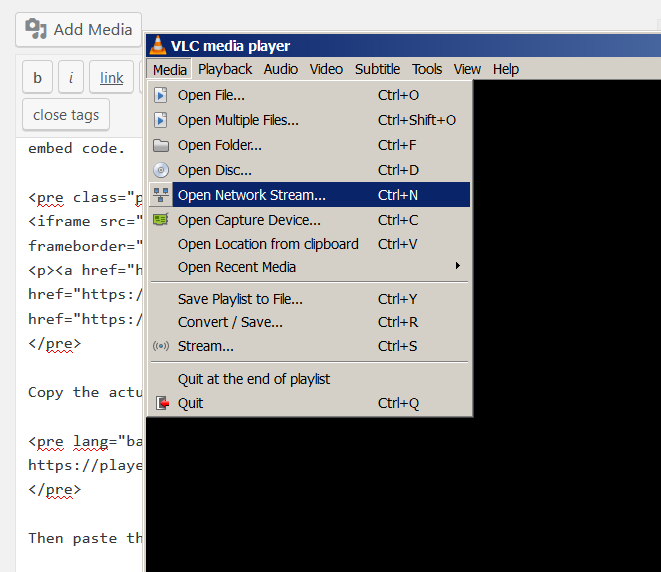Choose Quit from the Media menu

click(x=310, y=403)
